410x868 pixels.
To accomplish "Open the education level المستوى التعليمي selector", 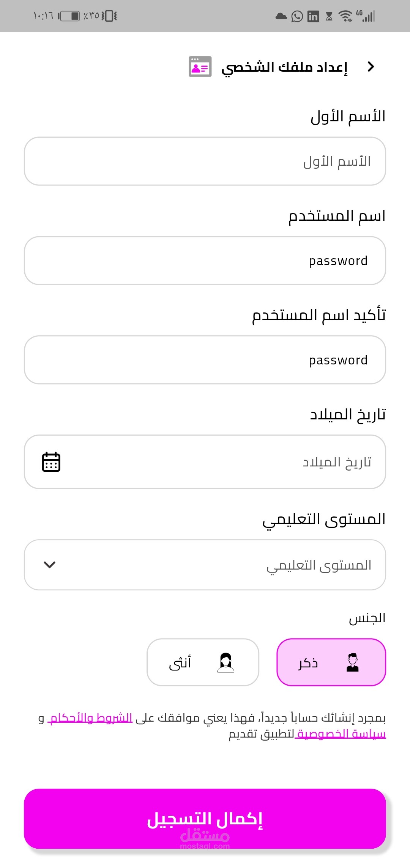I will [x=205, y=565].
